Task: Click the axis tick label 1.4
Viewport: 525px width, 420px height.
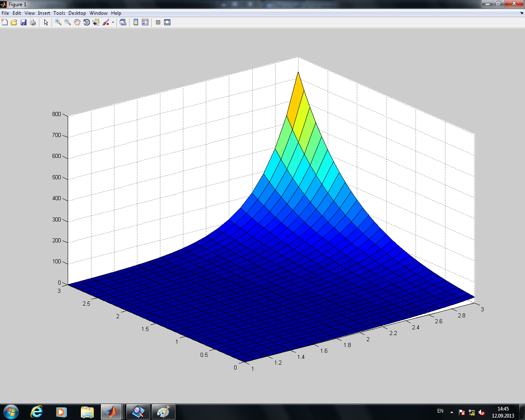Action: [301, 357]
